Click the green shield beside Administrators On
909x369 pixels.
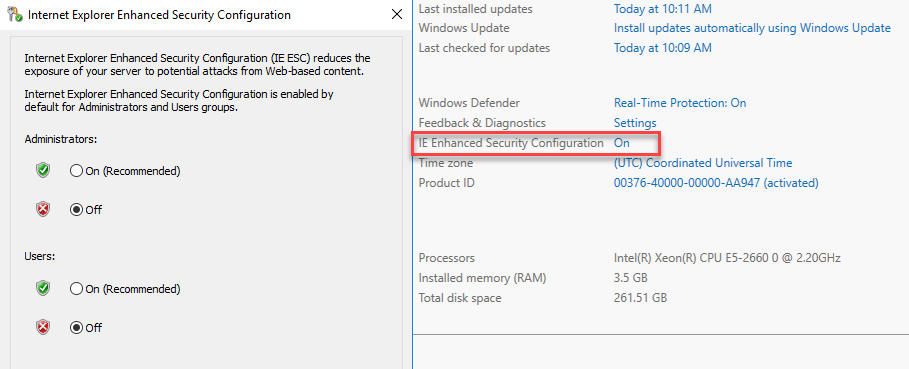(x=43, y=170)
